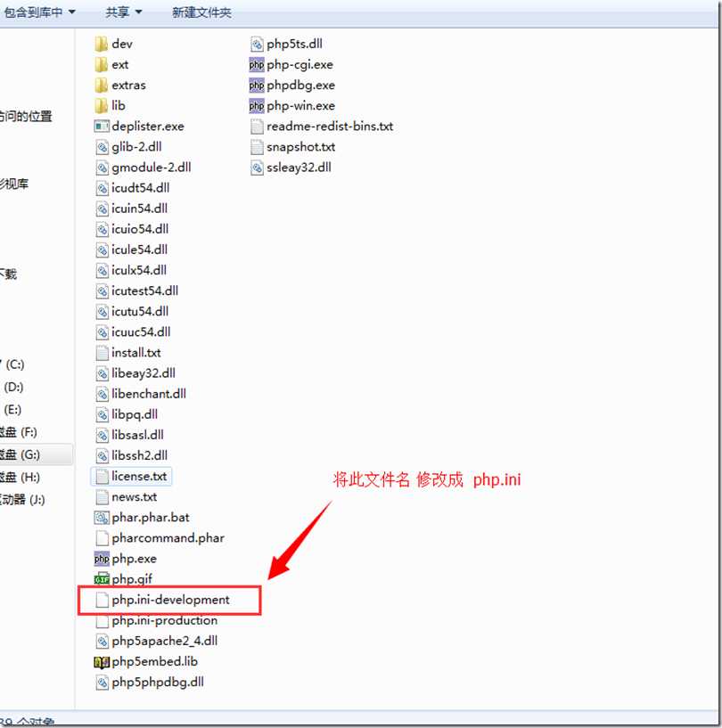Select the ssleay32.dll file name
The image size is (722, 728).
pos(299,168)
